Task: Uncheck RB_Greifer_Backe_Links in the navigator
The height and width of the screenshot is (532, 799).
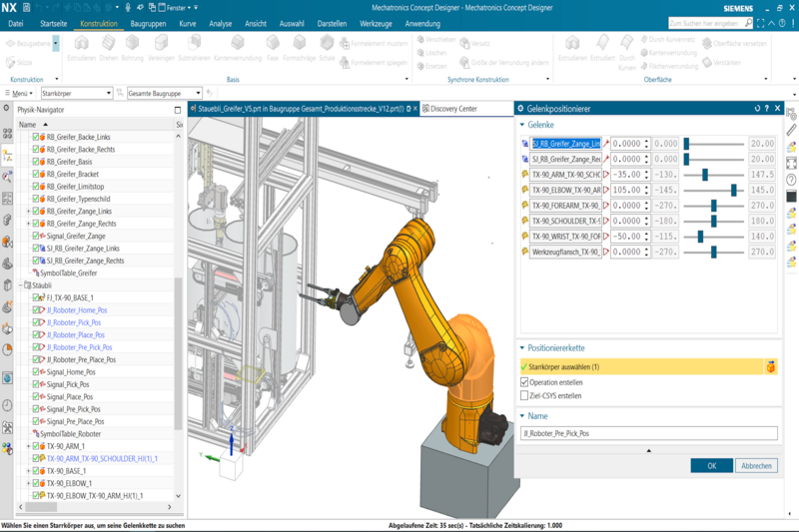Action: coord(36,137)
